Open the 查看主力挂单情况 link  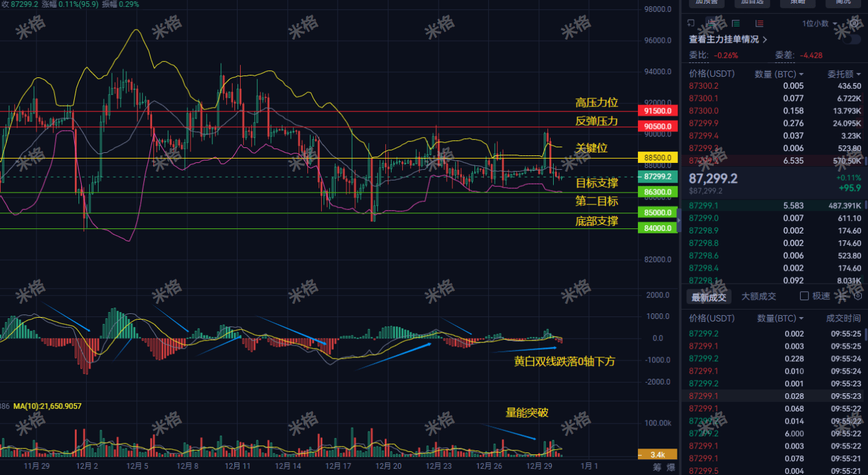(723, 39)
